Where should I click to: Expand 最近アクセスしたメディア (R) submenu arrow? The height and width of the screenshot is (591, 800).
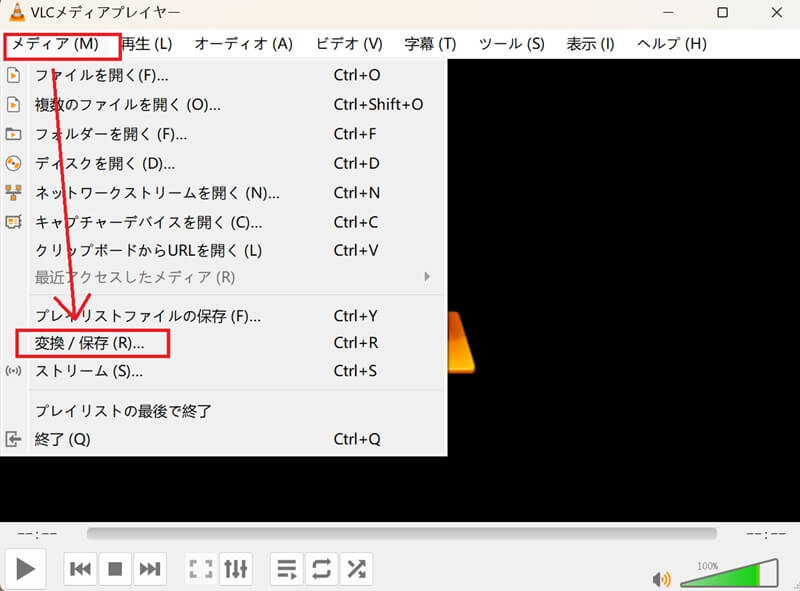click(x=427, y=277)
